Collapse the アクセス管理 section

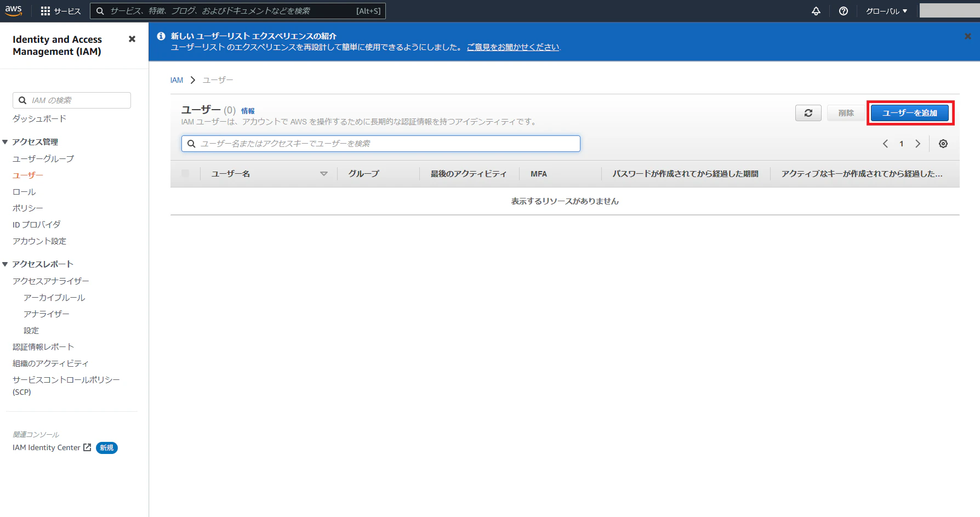5,142
